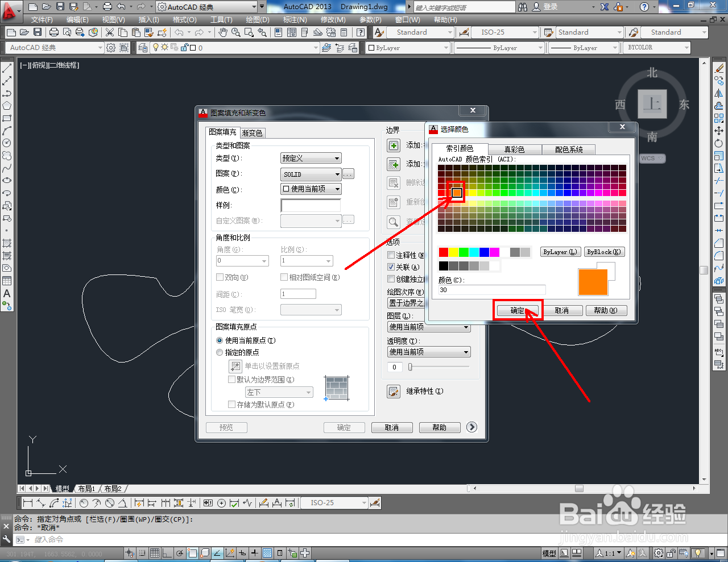Open the 透明度 dropdown in hatch dialog
This screenshot has width=728, height=562.
429,352
